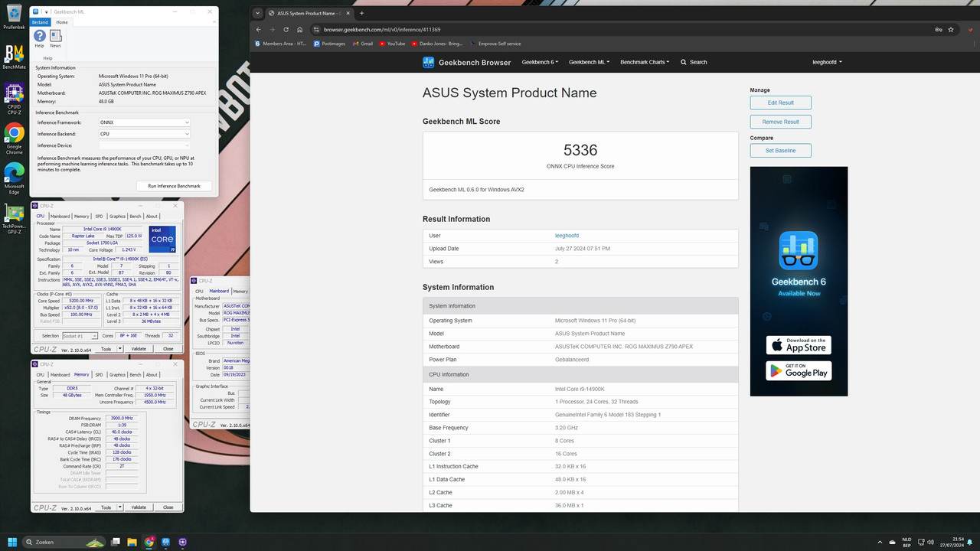Image resolution: width=980 pixels, height=551 pixels.
Task: Select Home tab in Geekbench ML
Action: 62,22
